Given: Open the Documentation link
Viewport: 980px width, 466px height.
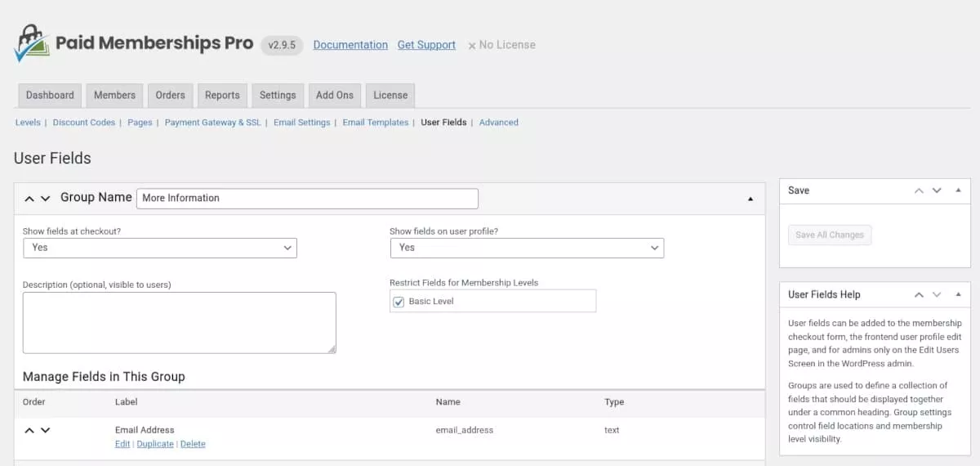Looking at the screenshot, I should (x=350, y=45).
